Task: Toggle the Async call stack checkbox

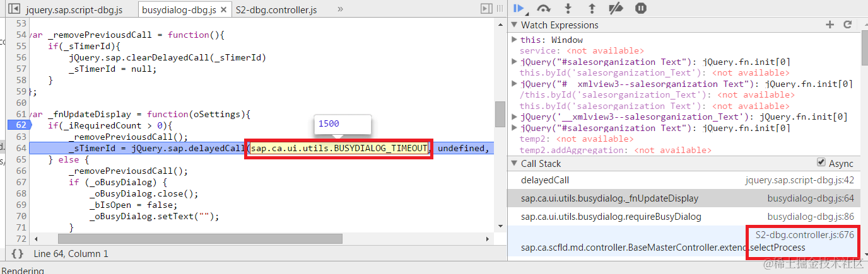Action: 821,163
